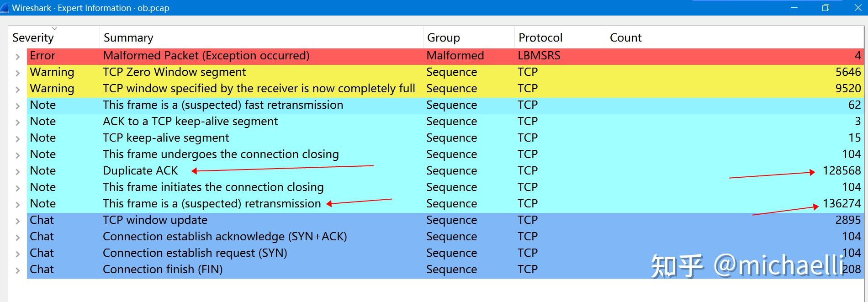The image size is (868, 302).
Task: Sort the list by the Count column
Action: coord(625,37)
